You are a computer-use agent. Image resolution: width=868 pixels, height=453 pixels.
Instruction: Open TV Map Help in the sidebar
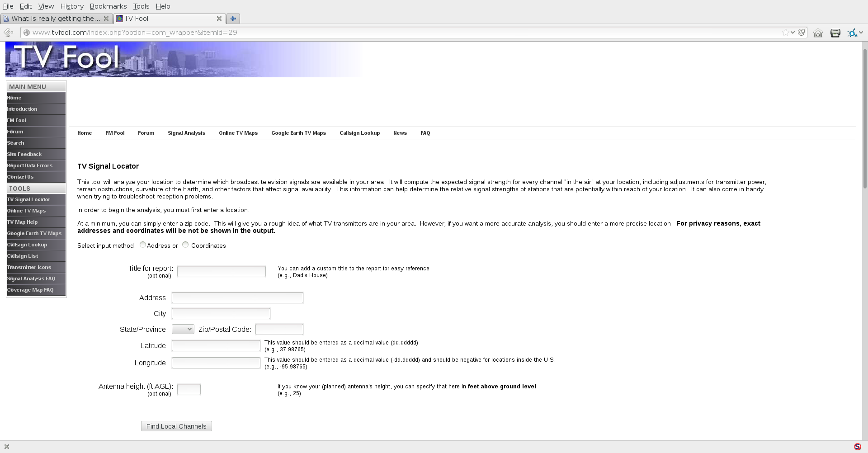tap(36, 222)
